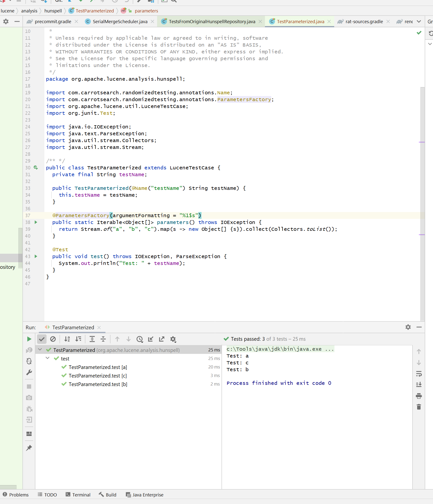Open the TODO tool window
433x504 pixels.
(x=47, y=494)
